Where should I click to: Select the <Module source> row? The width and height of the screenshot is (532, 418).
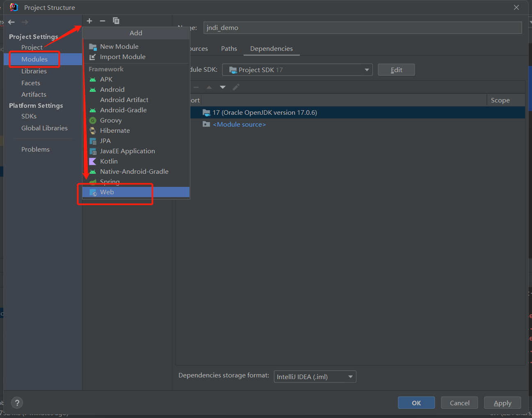[351, 124]
